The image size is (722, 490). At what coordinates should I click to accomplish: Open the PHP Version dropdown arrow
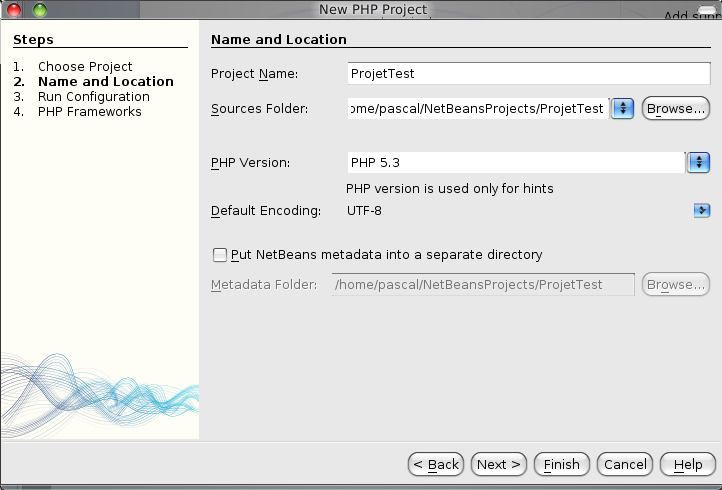tap(699, 163)
